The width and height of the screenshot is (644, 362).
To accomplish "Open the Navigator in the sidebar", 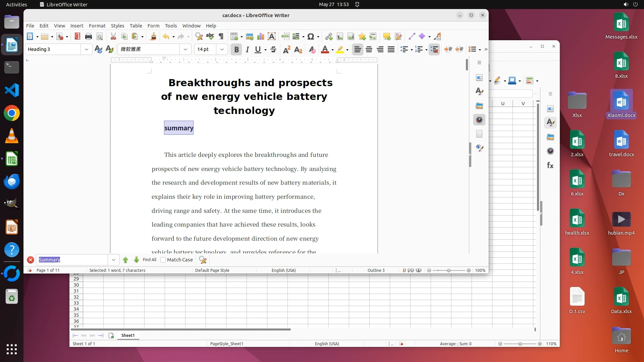I will coord(479,120).
